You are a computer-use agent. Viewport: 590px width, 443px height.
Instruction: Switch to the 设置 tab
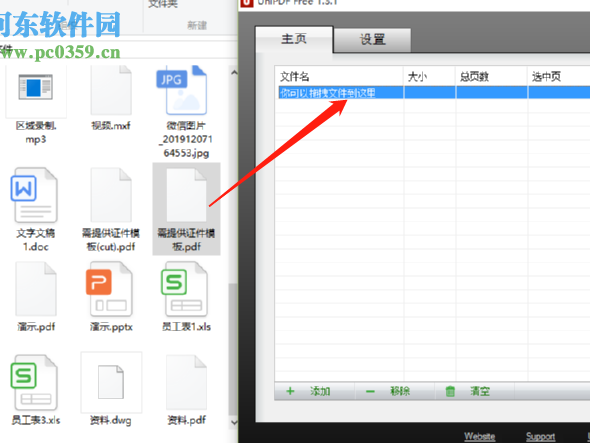pyautogui.click(x=372, y=40)
